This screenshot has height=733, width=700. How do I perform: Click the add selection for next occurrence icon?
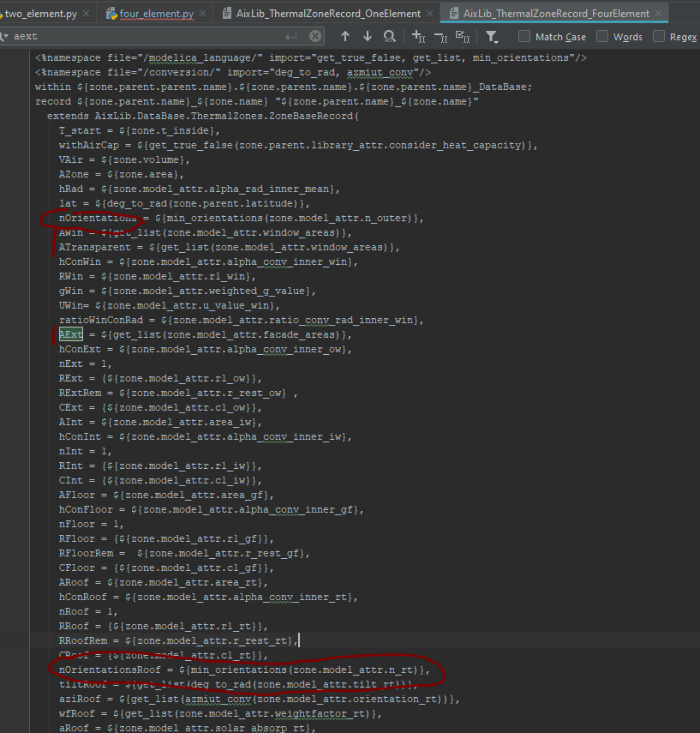415,36
